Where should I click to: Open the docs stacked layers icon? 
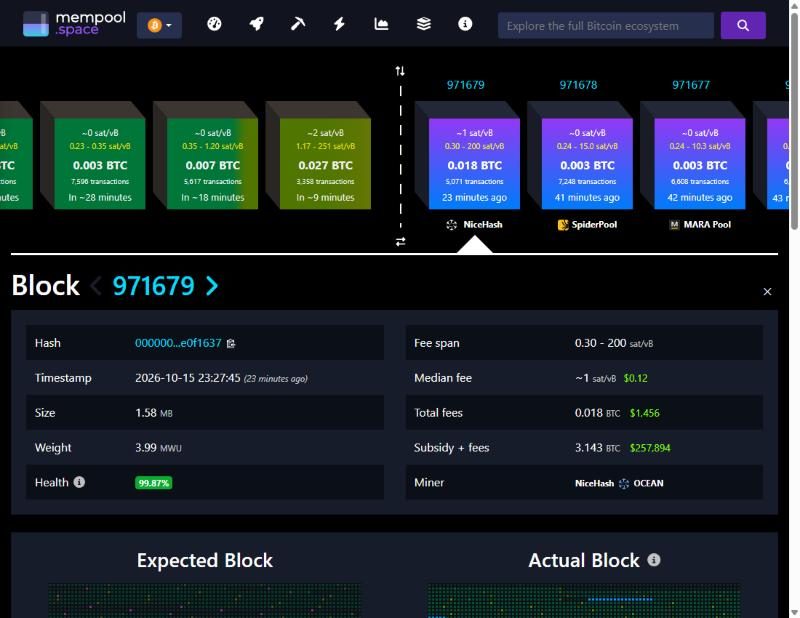coord(423,24)
